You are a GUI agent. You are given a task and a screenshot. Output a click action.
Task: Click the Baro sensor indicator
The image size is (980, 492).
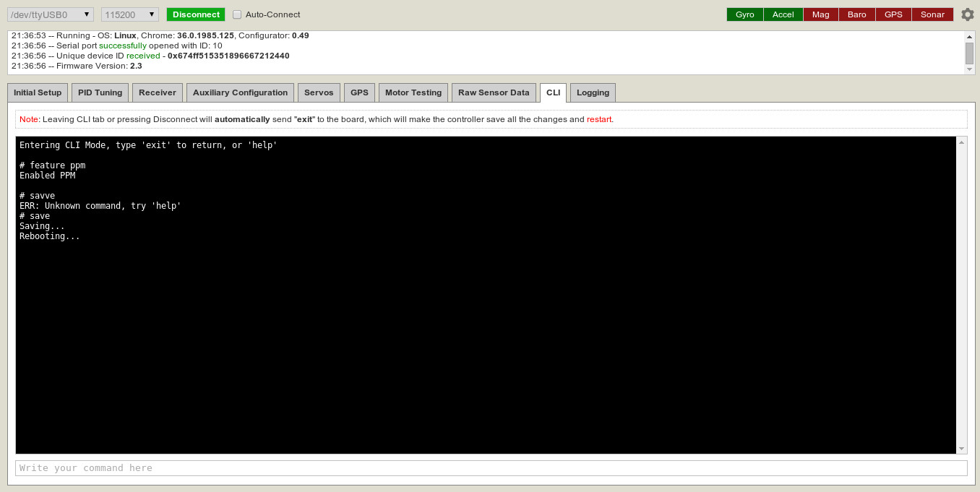pos(857,14)
